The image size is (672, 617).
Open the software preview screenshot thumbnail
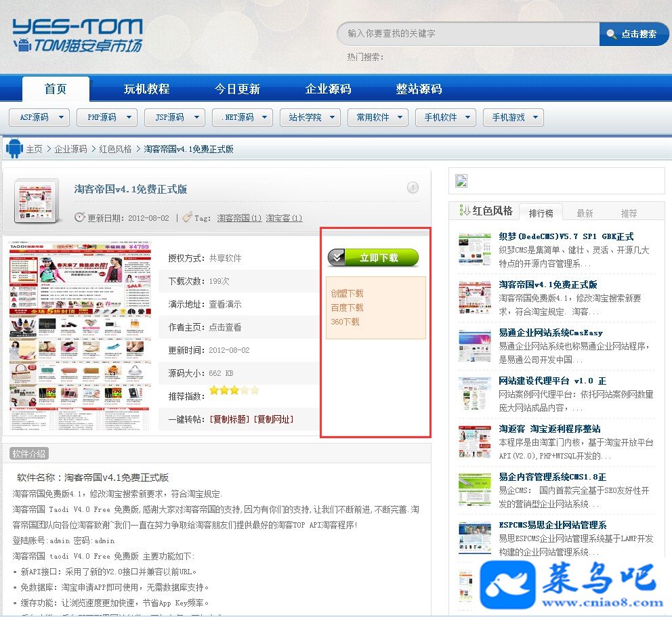(x=80, y=337)
